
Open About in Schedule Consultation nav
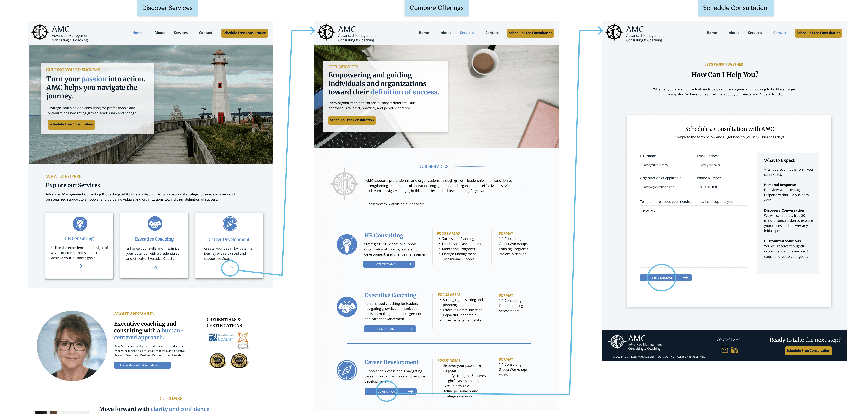point(734,33)
